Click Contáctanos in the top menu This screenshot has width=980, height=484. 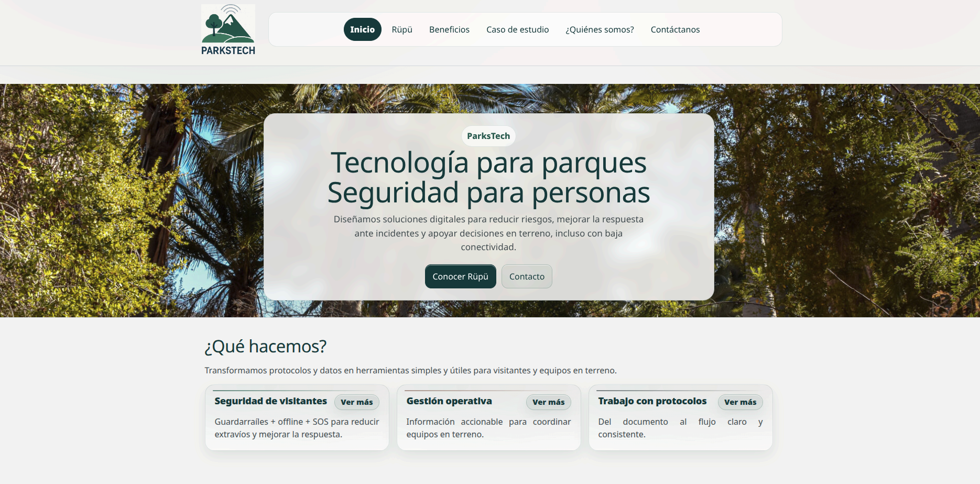[x=675, y=29]
